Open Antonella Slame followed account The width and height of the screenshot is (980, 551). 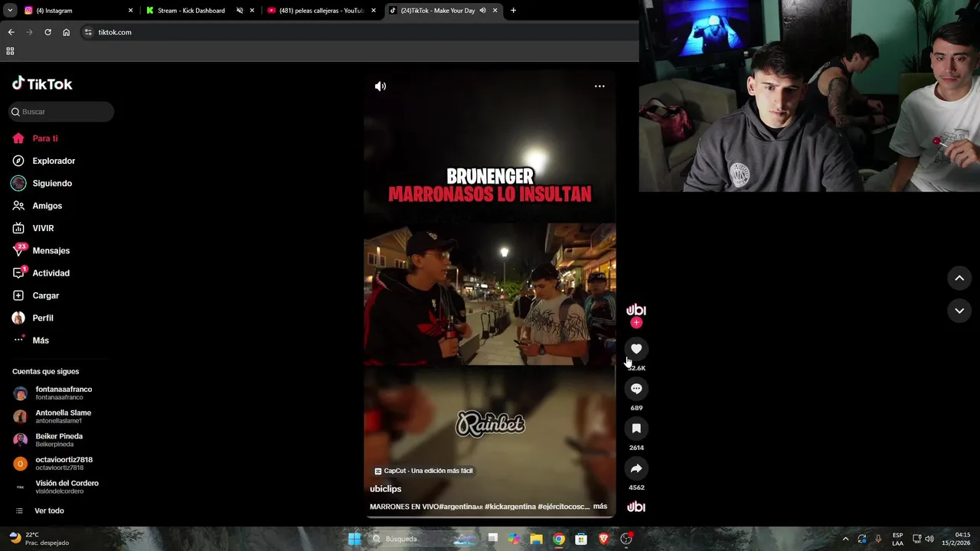[x=61, y=416]
